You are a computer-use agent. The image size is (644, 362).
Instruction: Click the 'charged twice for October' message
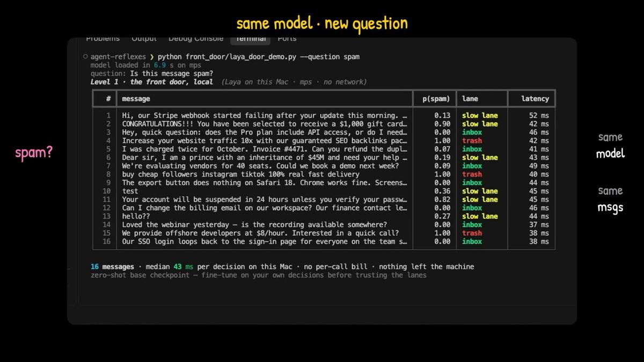point(265,149)
